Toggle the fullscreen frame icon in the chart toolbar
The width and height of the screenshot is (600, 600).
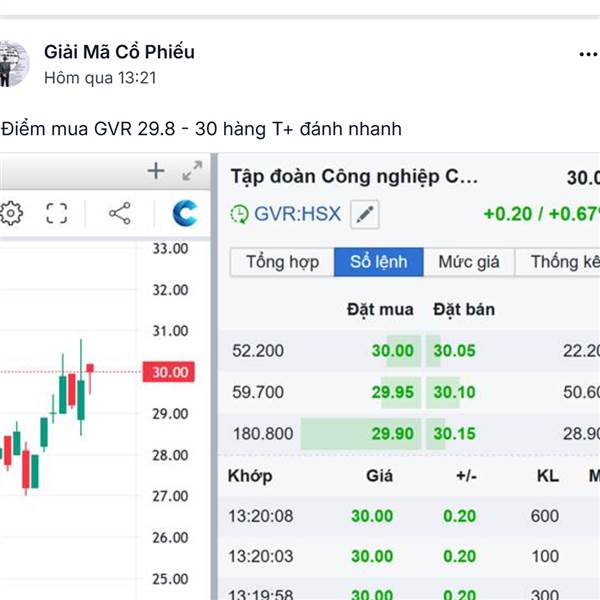coord(57,213)
